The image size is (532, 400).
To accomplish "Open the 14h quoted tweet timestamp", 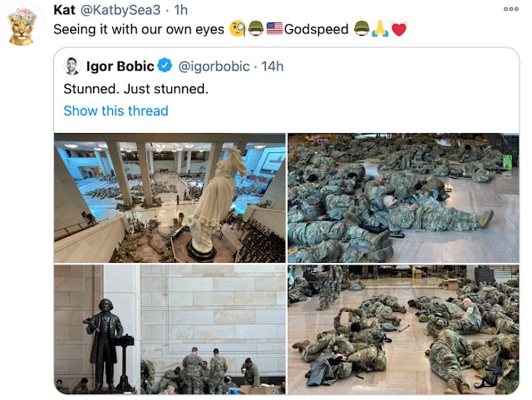I will [272, 66].
